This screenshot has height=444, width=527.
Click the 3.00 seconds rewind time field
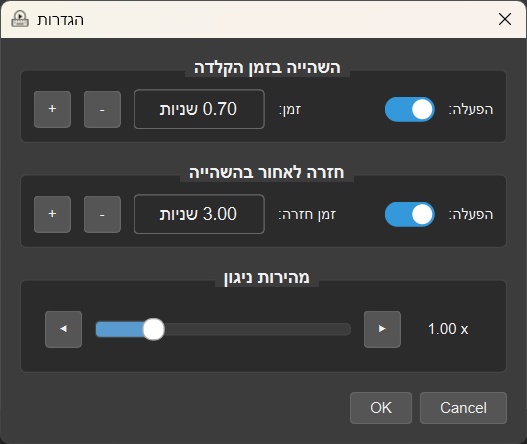pos(199,214)
